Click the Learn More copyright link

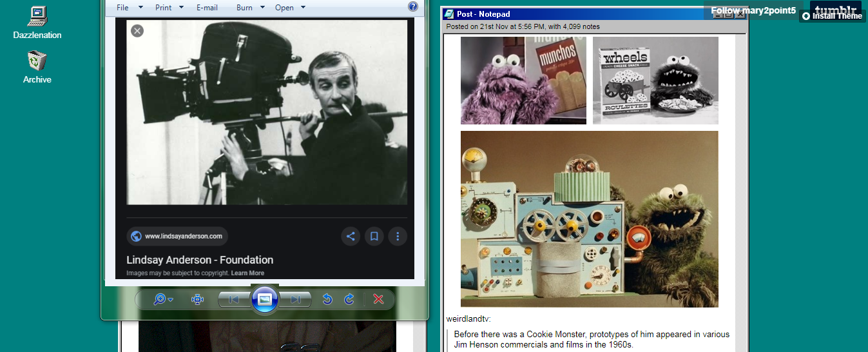(247, 273)
